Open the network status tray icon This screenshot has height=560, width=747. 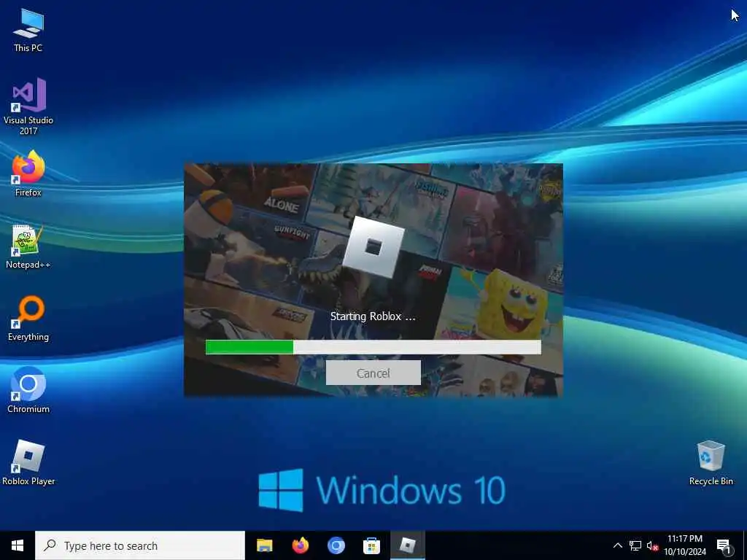pyautogui.click(x=635, y=545)
